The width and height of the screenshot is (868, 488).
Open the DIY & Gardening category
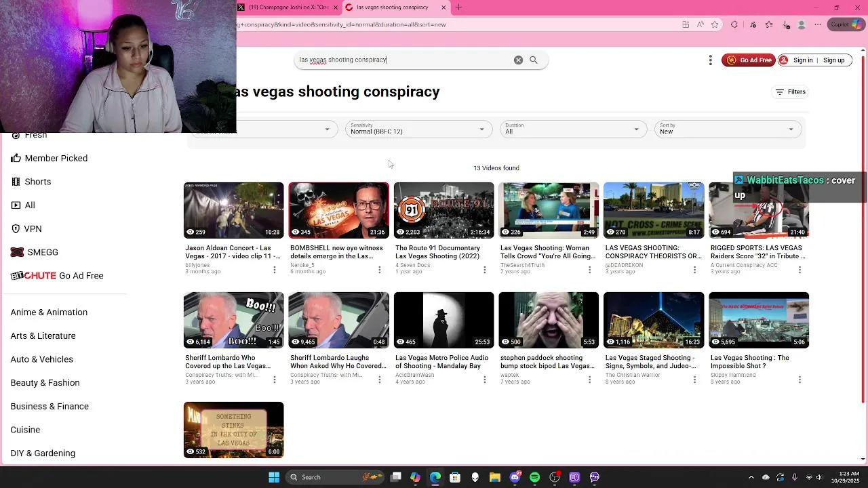pos(43,453)
